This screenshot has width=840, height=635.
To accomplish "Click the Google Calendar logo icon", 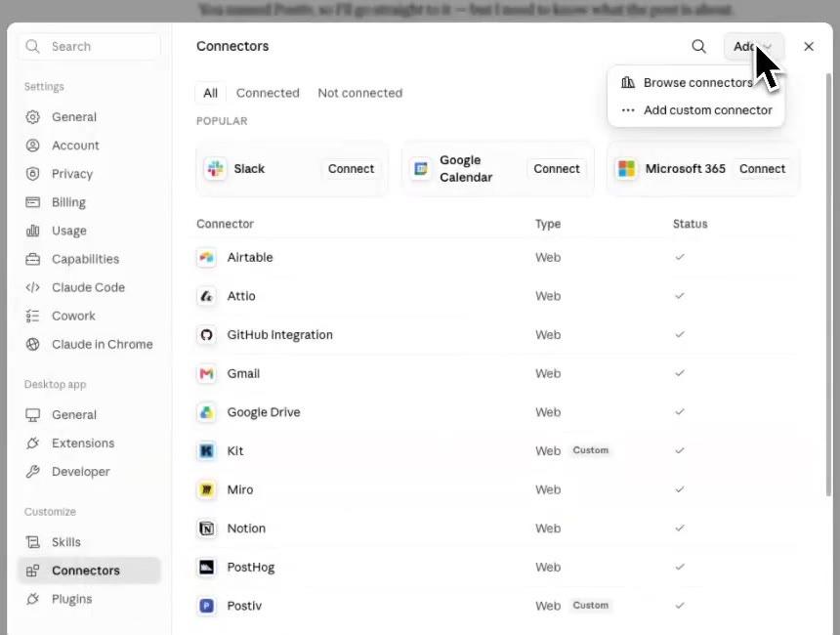I will [x=421, y=169].
